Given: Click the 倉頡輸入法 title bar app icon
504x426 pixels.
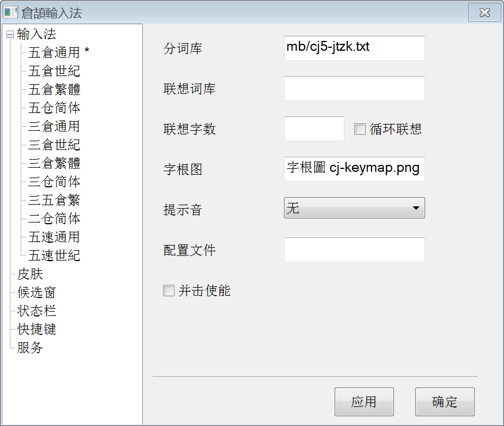Looking at the screenshot, I should (x=10, y=12).
